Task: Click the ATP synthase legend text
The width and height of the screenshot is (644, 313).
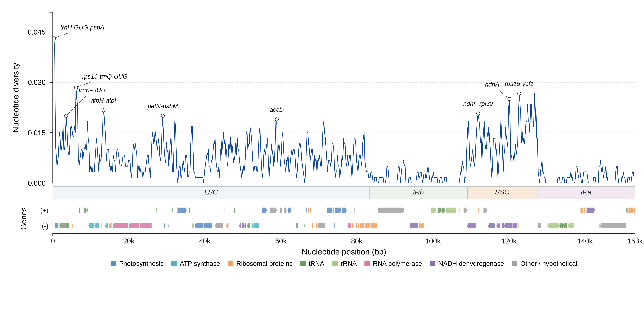Action: click(200, 264)
